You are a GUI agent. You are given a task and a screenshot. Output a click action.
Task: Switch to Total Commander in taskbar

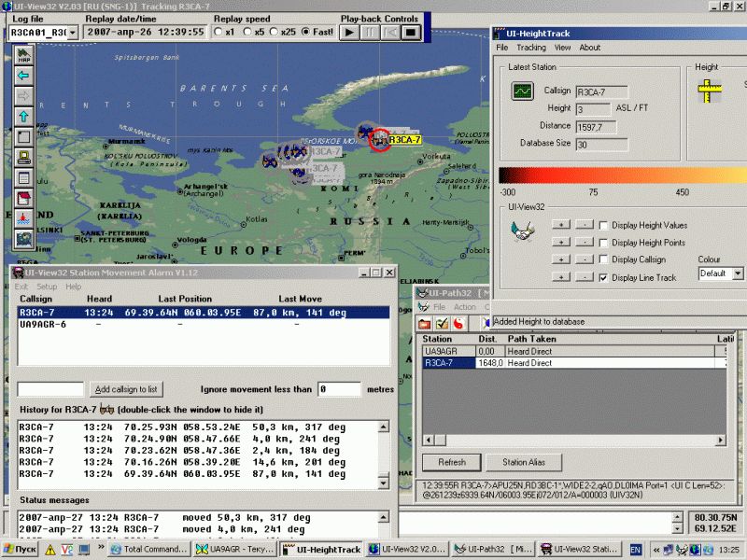click(x=149, y=549)
